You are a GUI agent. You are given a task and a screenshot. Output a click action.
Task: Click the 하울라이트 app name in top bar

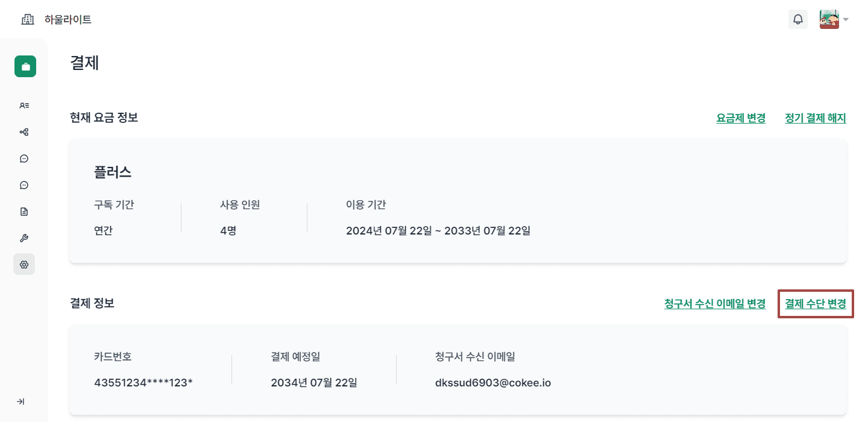click(x=68, y=19)
